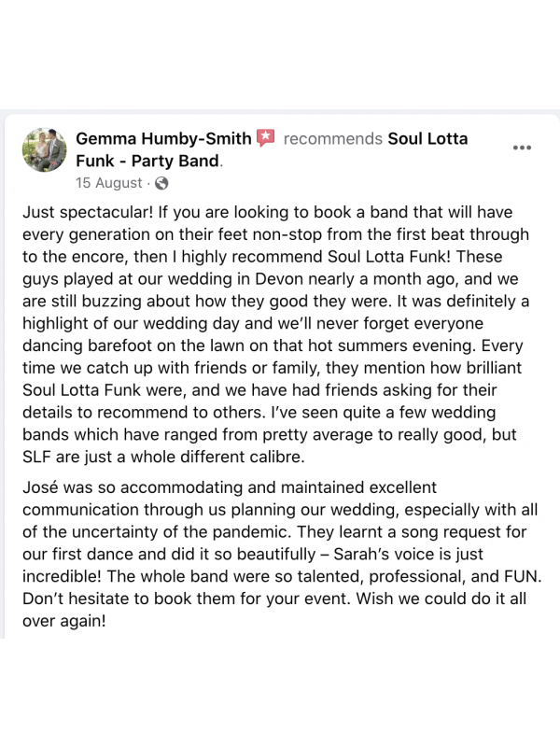Screen dimensions: 560x747
Task: Open Gemma Humby-Smith's profile picture
Action: 44,151
